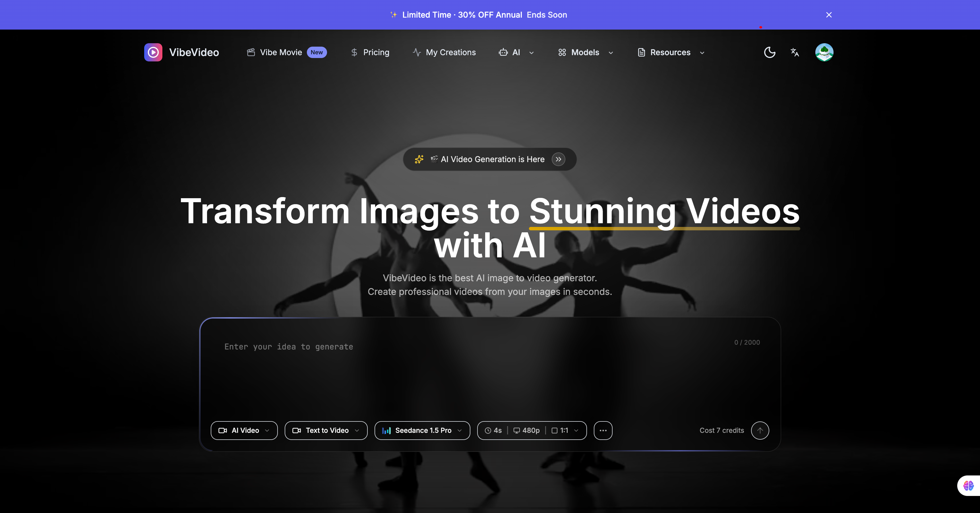Expand the AI navigation dropdown

click(x=516, y=53)
